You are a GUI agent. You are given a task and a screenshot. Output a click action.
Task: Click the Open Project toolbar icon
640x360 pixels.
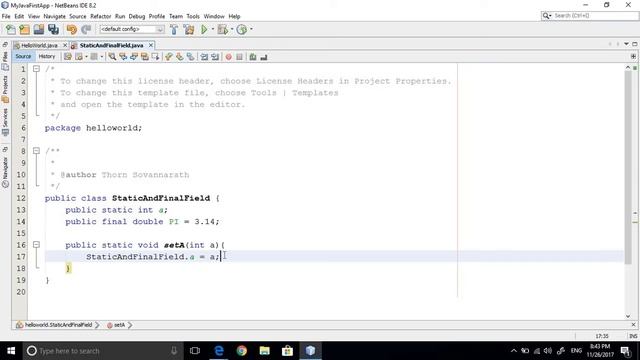click(x=39, y=29)
